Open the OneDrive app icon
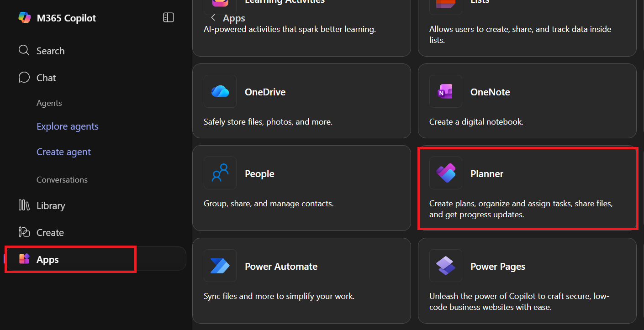644x330 pixels. click(x=220, y=91)
